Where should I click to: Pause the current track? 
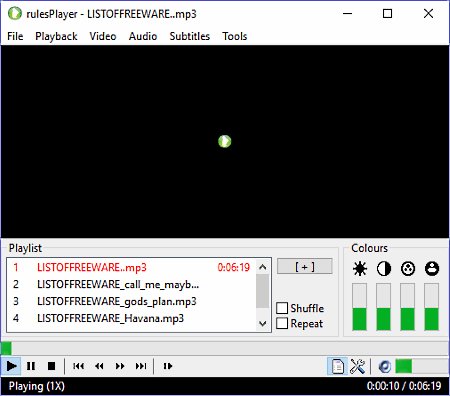31,366
